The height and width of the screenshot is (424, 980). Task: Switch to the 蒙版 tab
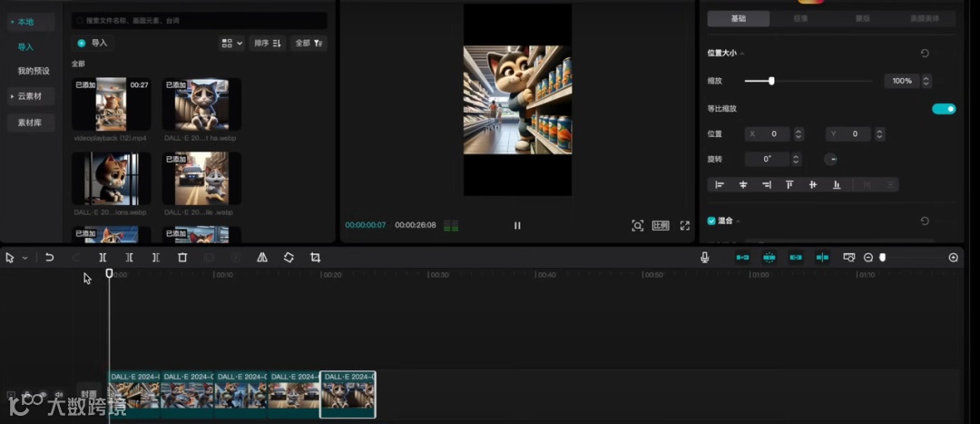tap(863, 19)
